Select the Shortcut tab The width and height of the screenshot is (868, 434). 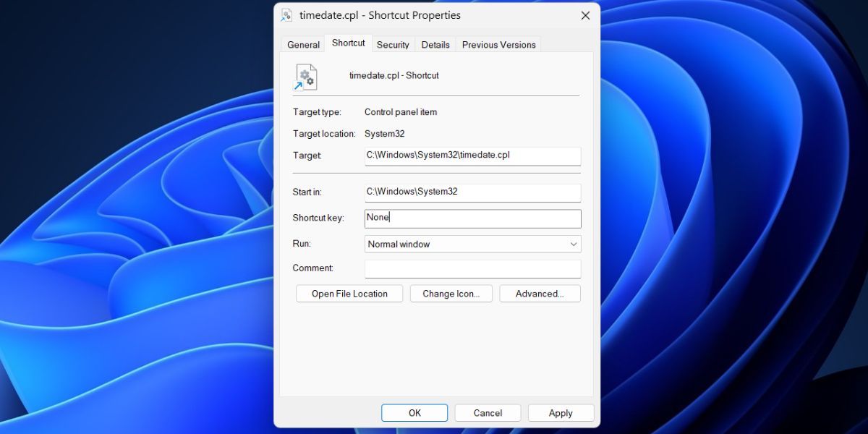coord(348,43)
